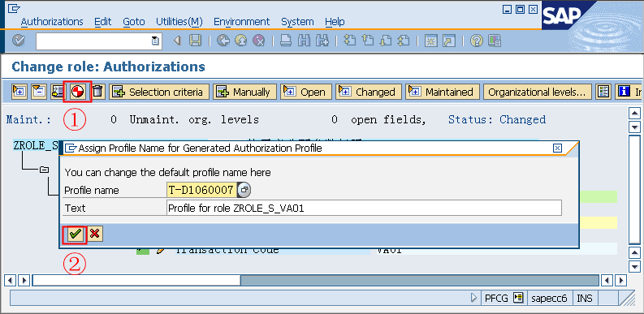Screen dimensions: 644x314
Task: Click the red-white Generate profile icon
Action: click(x=77, y=92)
